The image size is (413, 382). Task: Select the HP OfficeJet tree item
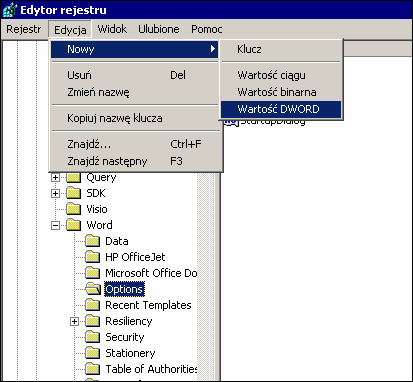(135, 257)
